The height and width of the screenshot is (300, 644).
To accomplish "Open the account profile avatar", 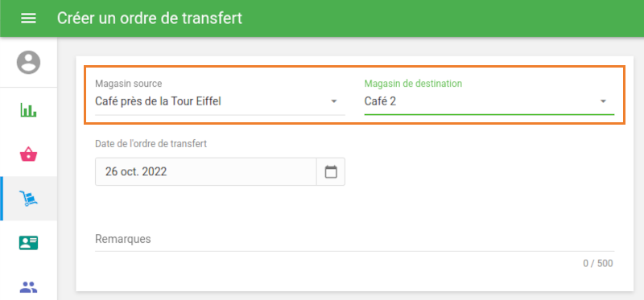I will click(28, 63).
